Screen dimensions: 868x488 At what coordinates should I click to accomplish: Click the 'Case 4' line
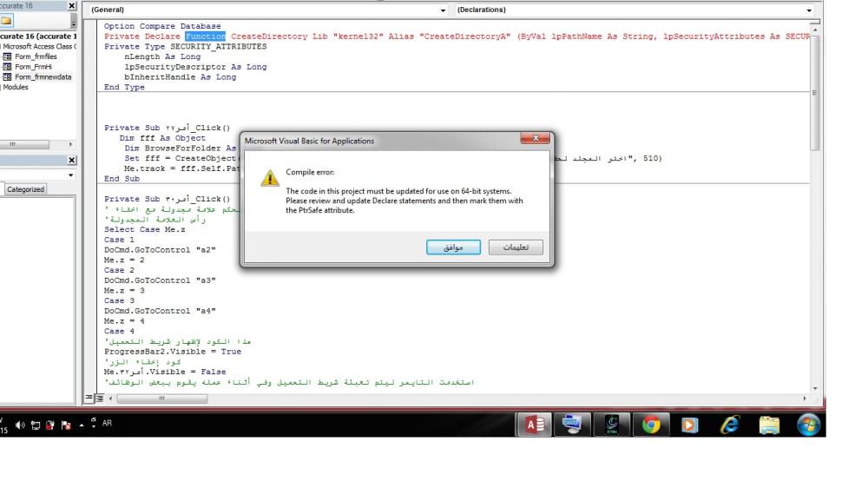[x=119, y=331]
